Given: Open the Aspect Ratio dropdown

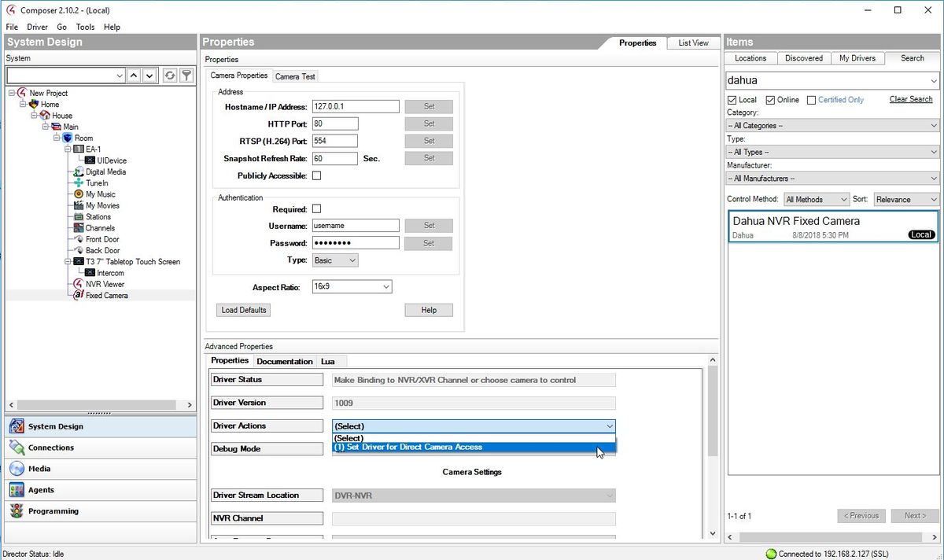Looking at the screenshot, I should point(352,287).
